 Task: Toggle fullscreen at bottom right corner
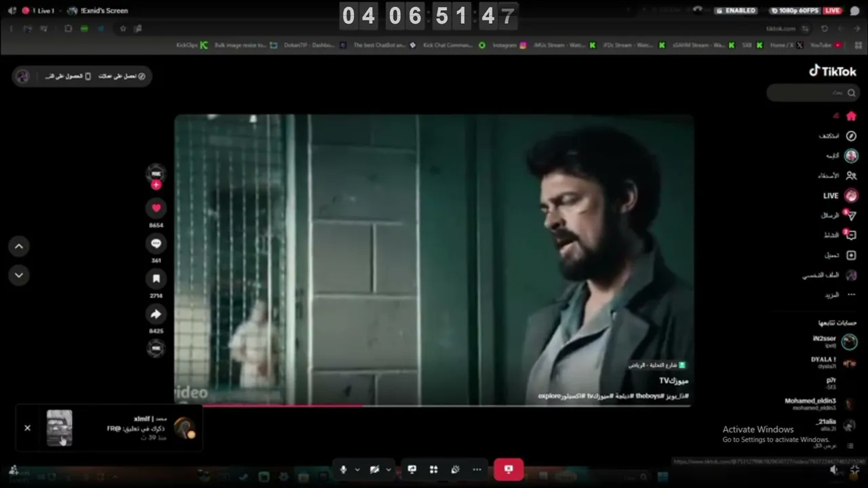854,469
